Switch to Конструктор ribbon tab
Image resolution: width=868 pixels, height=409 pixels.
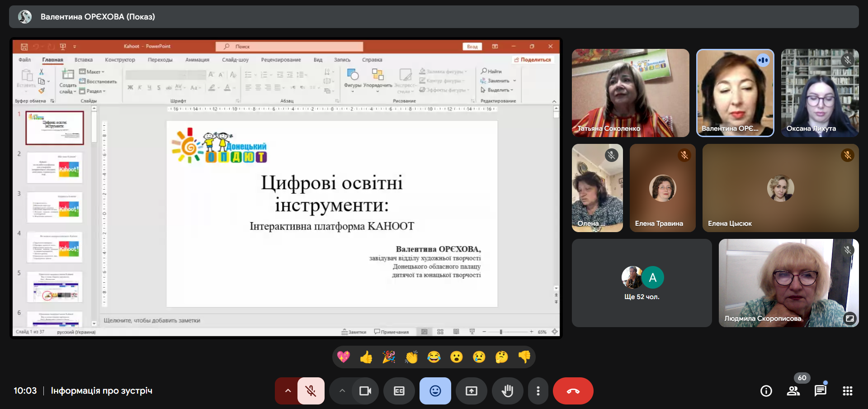coord(120,60)
